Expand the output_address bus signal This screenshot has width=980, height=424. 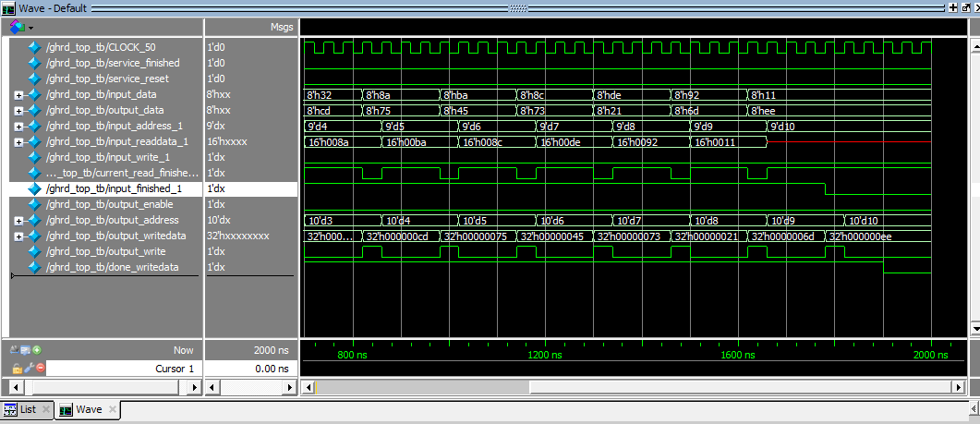[18, 221]
